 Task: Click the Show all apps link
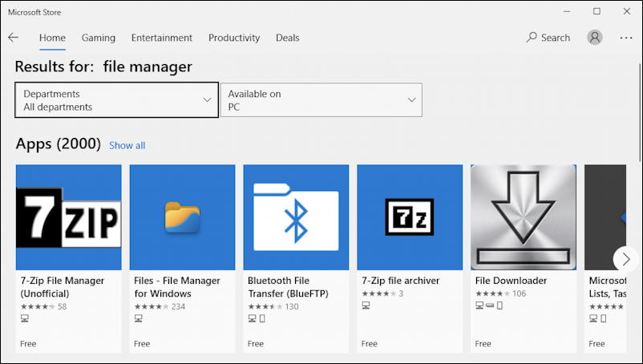[127, 145]
